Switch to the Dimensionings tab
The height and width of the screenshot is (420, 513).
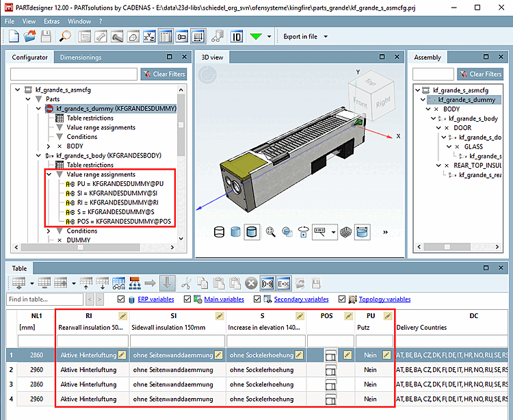[80, 57]
